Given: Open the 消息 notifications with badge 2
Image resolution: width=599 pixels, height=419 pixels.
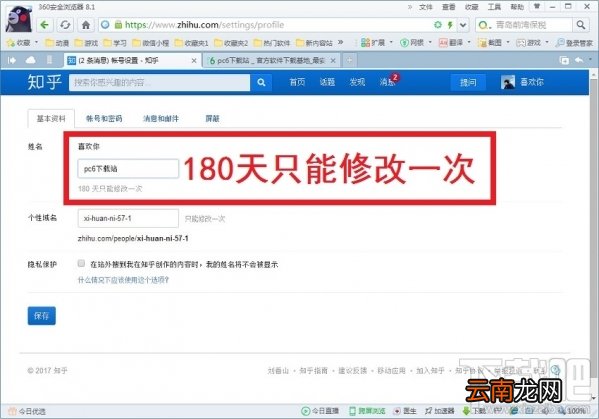Looking at the screenshot, I should click(x=388, y=82).
